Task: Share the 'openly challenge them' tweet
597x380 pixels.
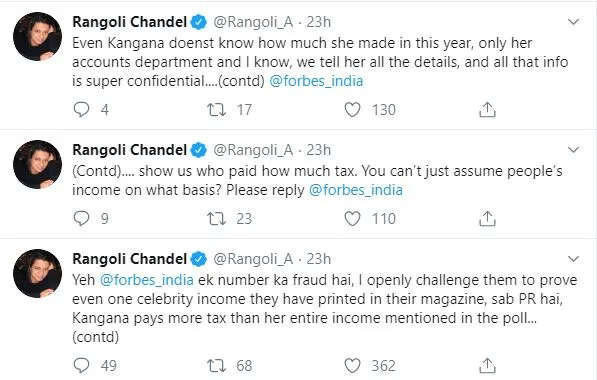Action: click(487, 366)
